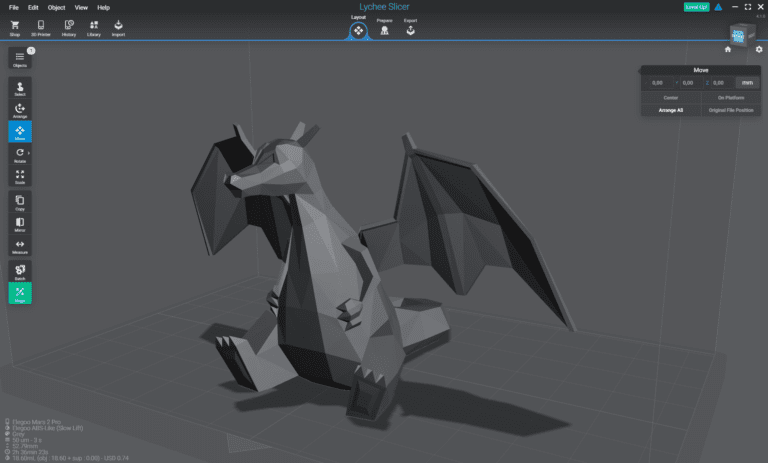Click the Arrange All button
768x463 pixels.
[x=671, y=110]
